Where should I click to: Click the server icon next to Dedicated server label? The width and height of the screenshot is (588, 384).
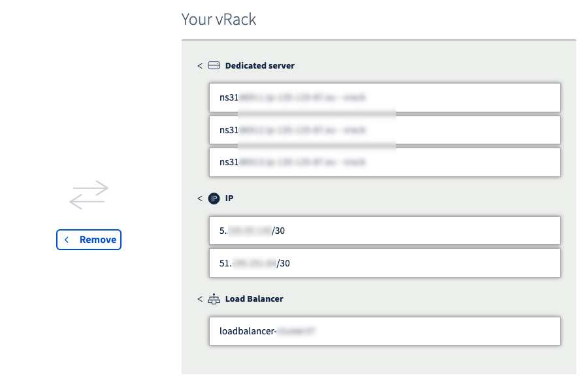click(x=214, y=65)
